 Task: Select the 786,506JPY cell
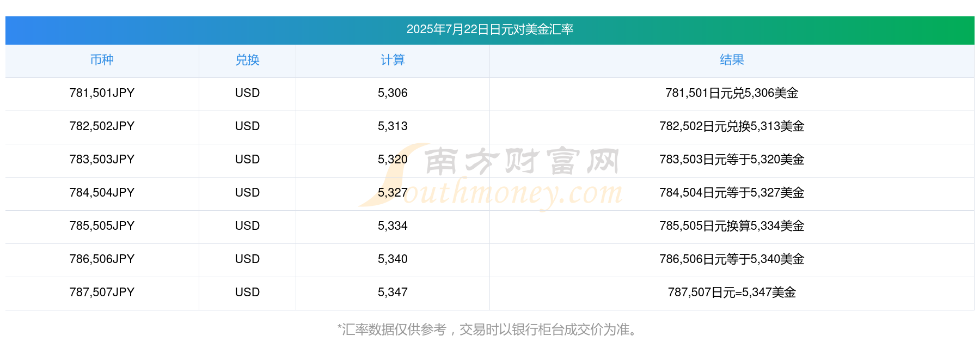(102, 259)
